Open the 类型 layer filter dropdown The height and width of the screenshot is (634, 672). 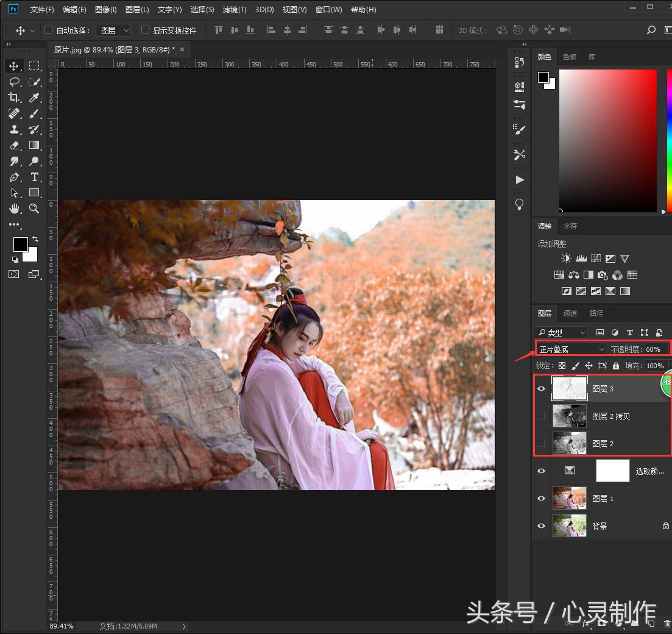click(561, 332)
